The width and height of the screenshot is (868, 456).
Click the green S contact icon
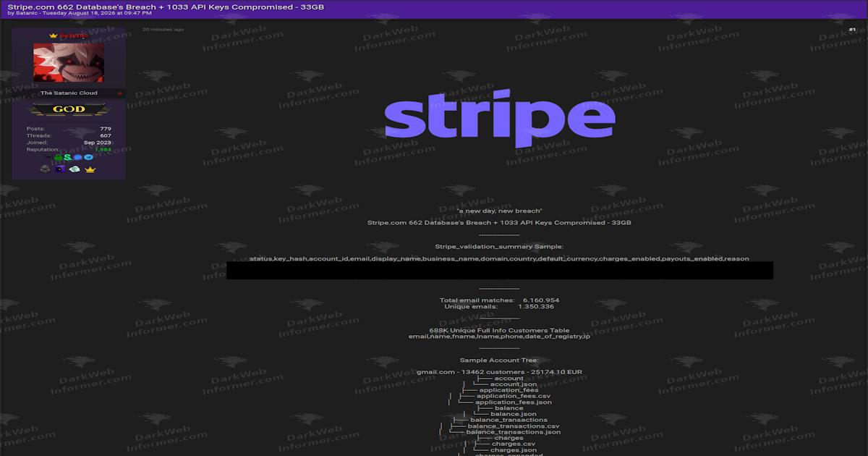(67, 157)
